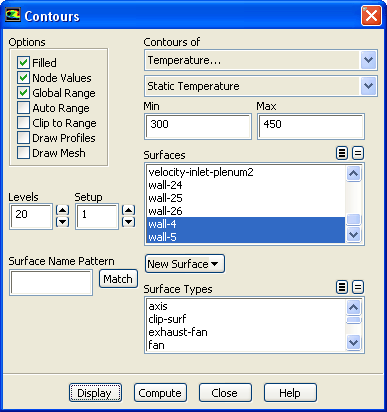Uncheck the Filled option
Viewport: 387px width, 412px height.
click(23, 62)
